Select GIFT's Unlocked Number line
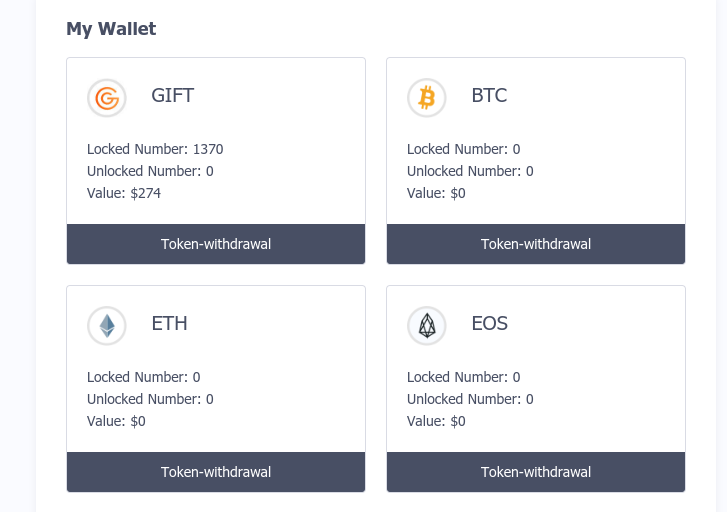 pos(150,171)
